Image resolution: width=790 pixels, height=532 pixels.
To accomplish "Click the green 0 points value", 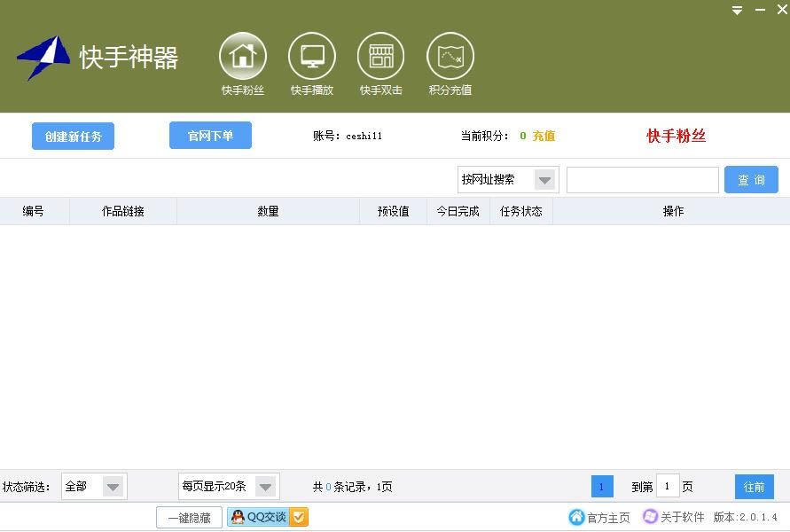I will [x=523, y=136].
